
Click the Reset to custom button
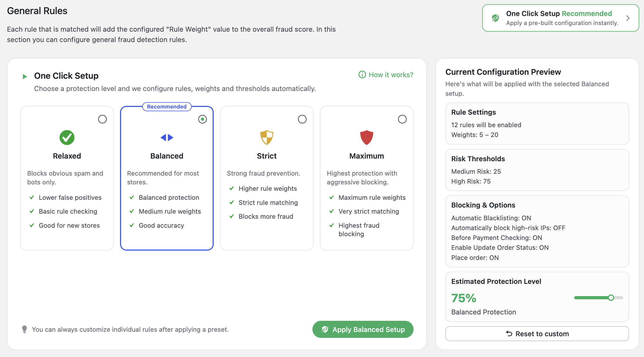pyautogui.click(x=537, y=334)
